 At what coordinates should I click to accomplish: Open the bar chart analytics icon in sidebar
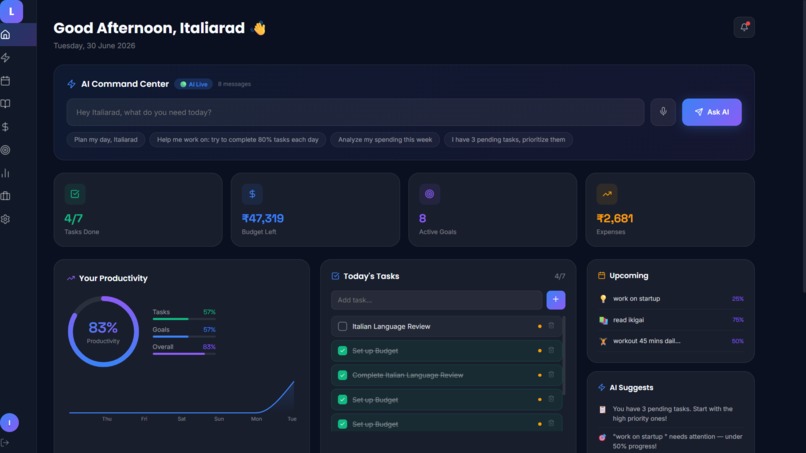[6, 173]
